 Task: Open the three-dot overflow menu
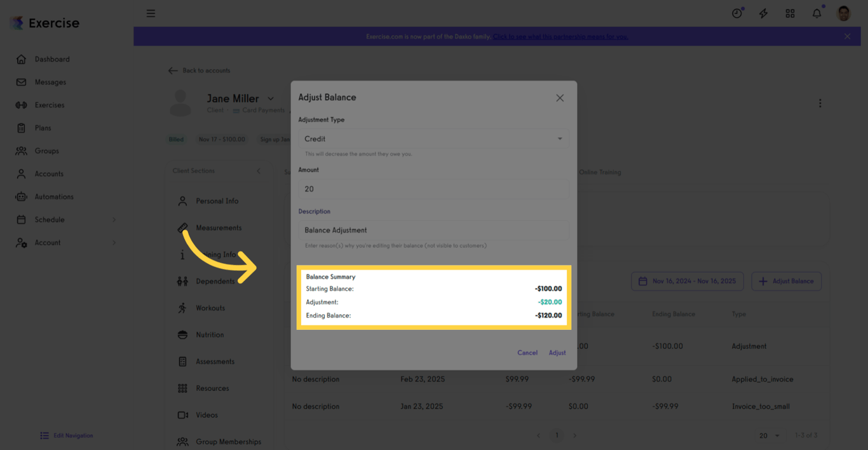click(x=820, y=102)
